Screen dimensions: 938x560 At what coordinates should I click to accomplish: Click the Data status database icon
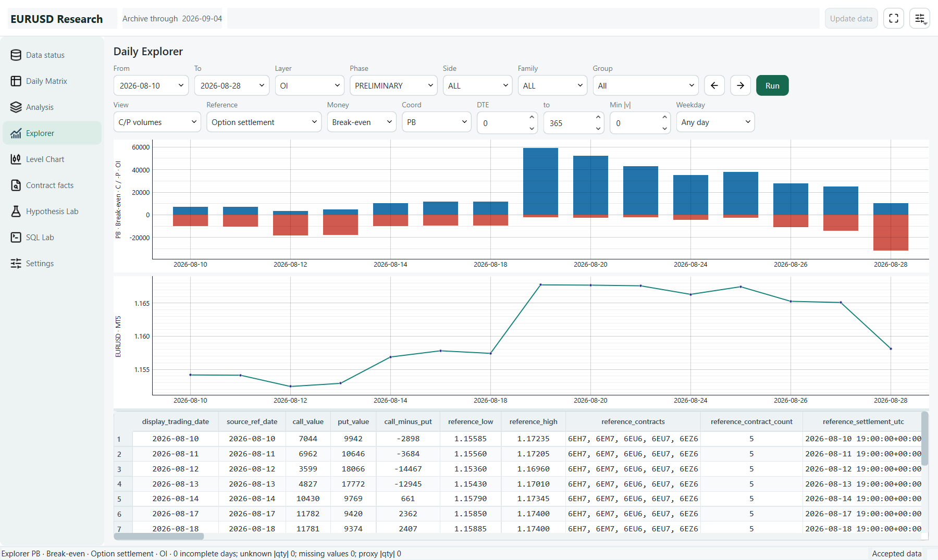point(16,55)
